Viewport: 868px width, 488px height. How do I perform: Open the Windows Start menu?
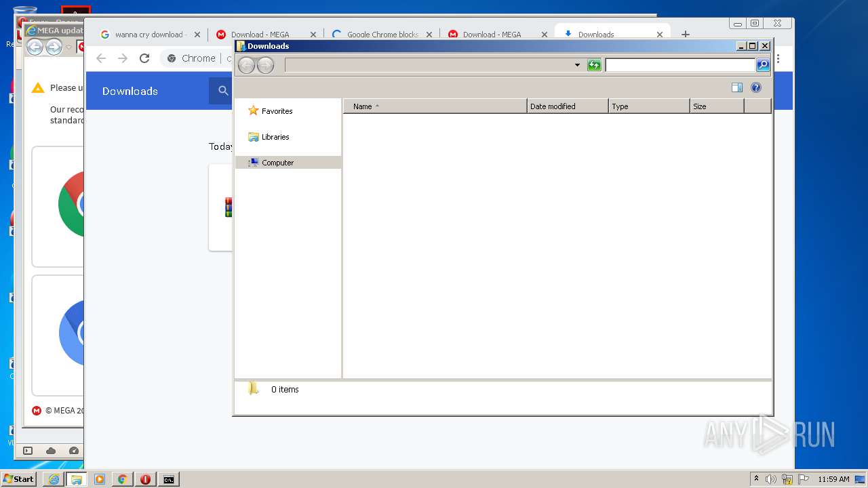pos(19,479)
